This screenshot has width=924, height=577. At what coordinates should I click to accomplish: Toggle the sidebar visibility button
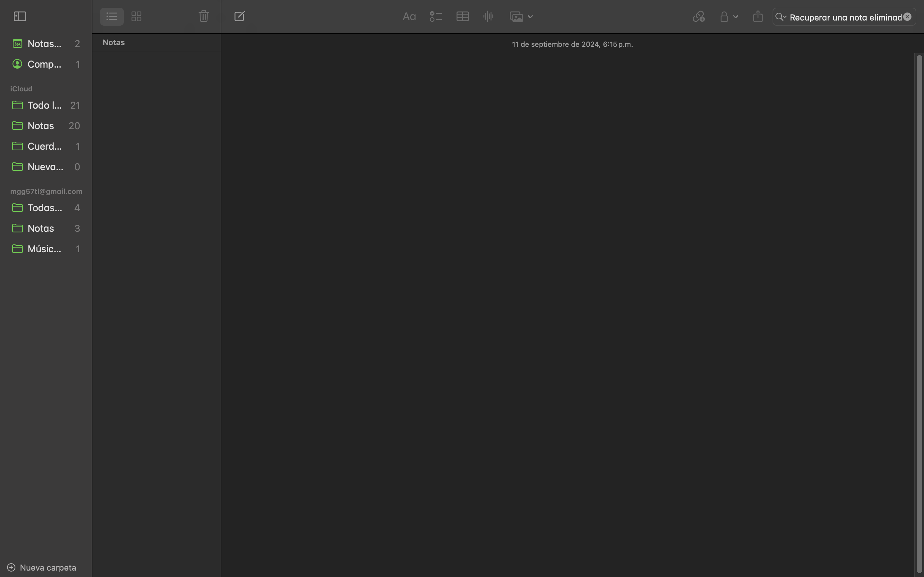[x=20, y=16]
